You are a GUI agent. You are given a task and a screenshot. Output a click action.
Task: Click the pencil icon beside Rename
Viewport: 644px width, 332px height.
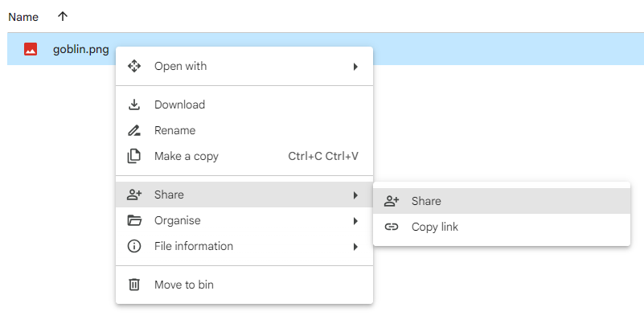134,130
